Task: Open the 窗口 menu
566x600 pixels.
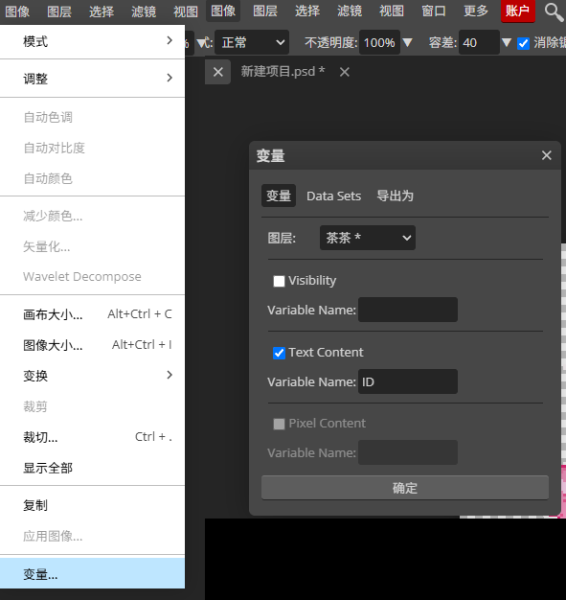Action: pos(433,11)
